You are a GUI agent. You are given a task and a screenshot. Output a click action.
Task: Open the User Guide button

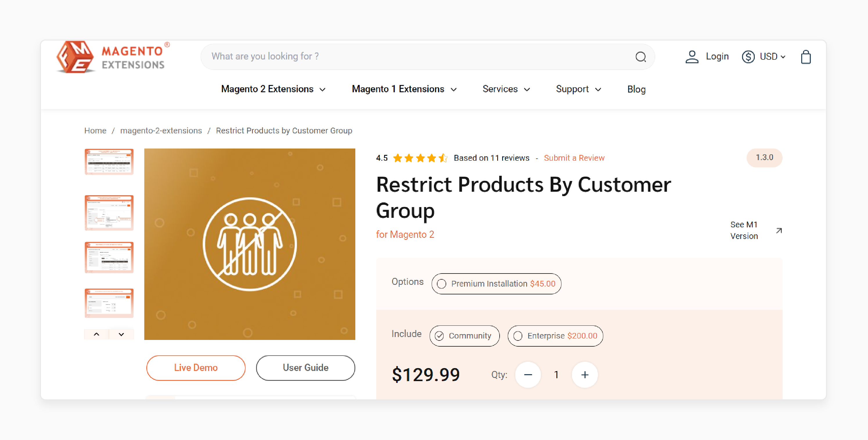tap(305, 368)
